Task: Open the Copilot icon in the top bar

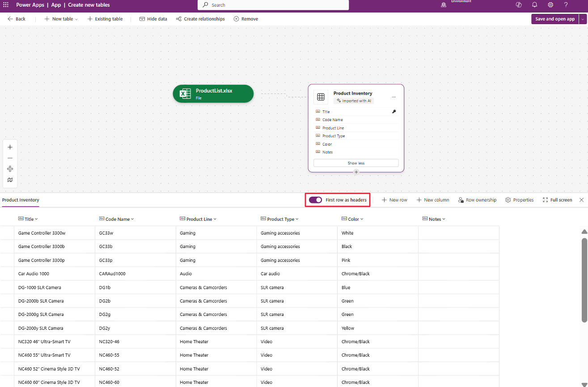Action: point(518,5)
